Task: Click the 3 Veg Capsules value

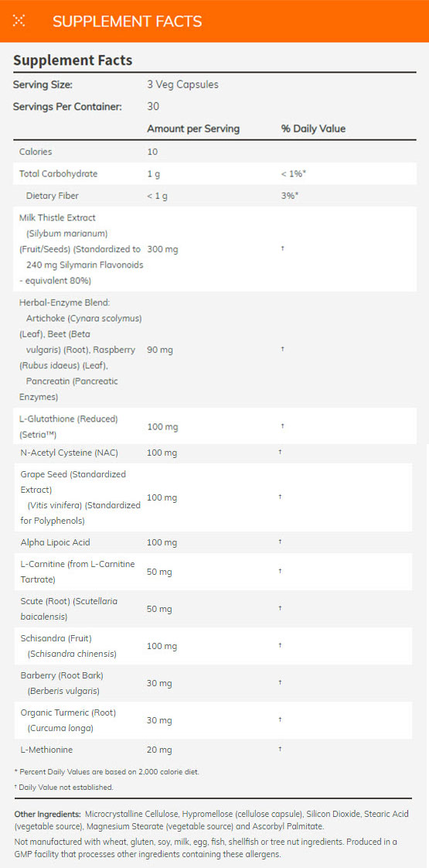Action: (x=182, y=85)
